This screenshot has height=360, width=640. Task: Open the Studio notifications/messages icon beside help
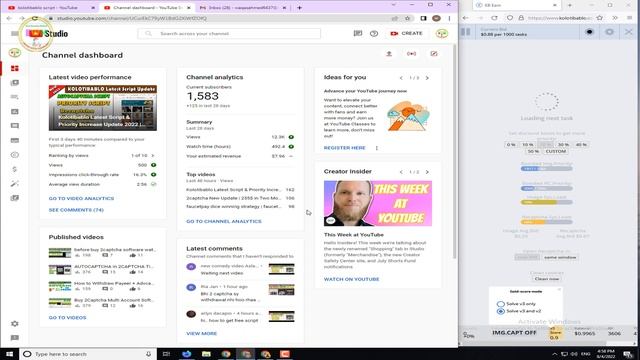[358, 33]
